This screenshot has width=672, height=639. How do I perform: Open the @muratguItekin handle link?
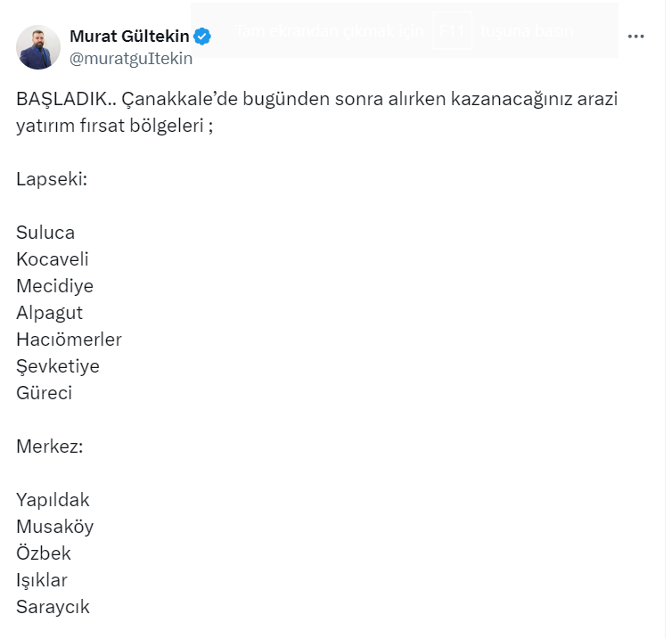coord(130,58)
